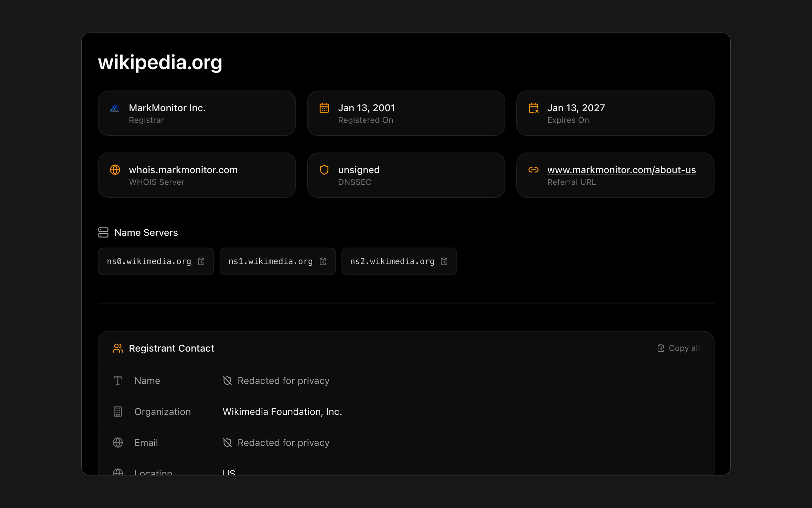This screenshot has height=508, width=812.
Task: Click the Registered On calendar icon
Action: tap(324, 108)
